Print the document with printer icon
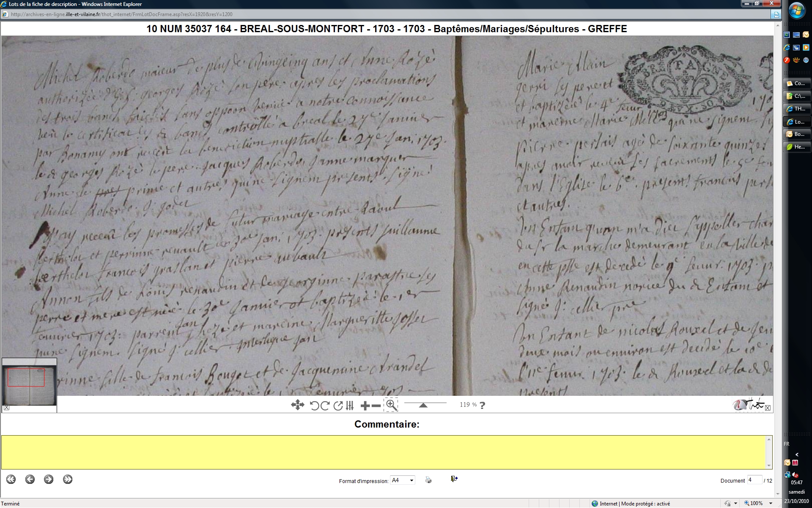This screenshot has height=508, width=812. 428,480
